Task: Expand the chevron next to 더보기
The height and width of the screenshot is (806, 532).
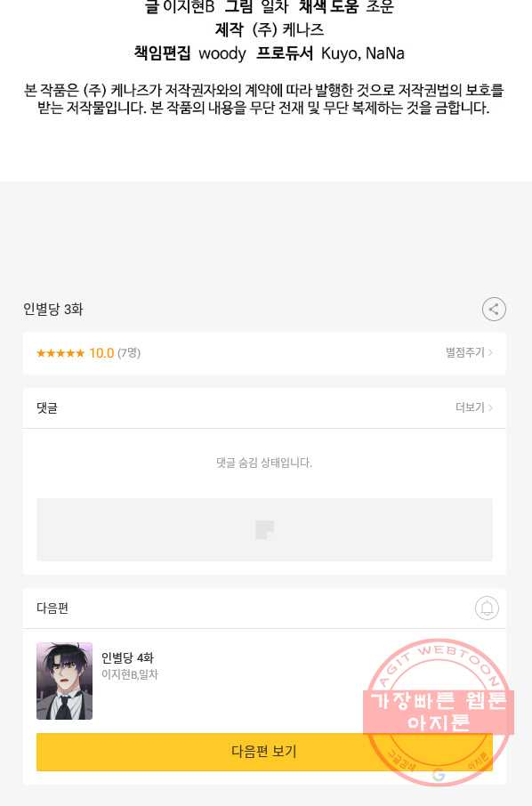Action: tap(490, 407)
